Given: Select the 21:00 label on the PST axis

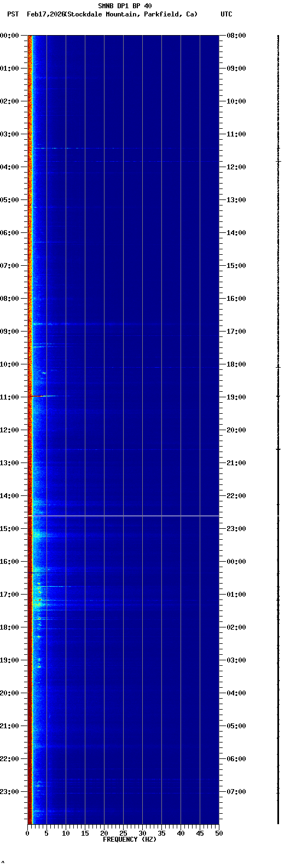Looking at the screenshot, I should pos(10,726).
